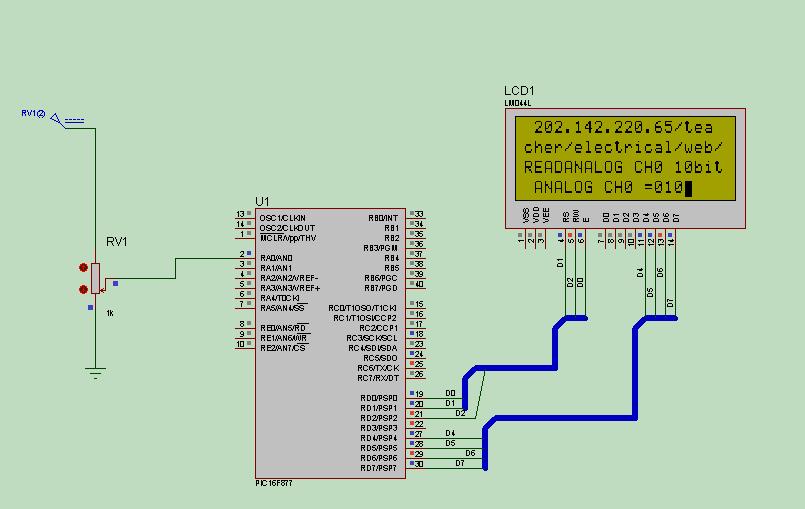Select the RD7/PSP7 pin label

(x=379, y=468)
